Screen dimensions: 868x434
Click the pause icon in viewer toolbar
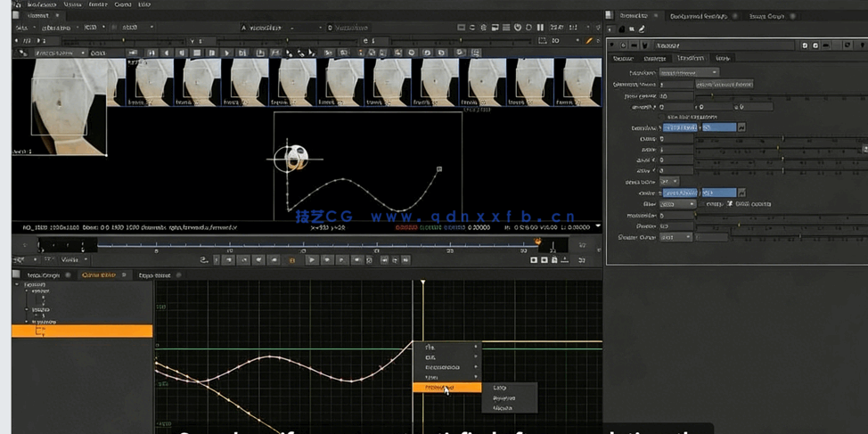click(x=541, y=28)
